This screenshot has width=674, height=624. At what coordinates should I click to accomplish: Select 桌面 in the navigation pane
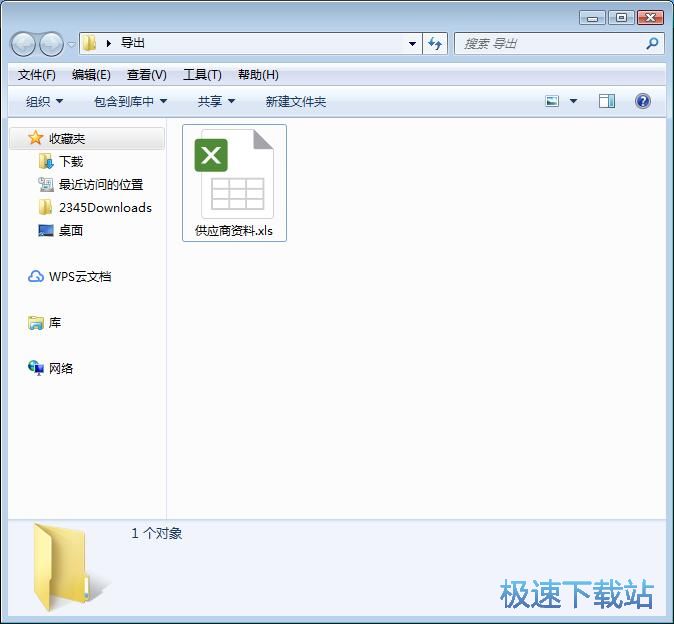click(x=71, y=230)
